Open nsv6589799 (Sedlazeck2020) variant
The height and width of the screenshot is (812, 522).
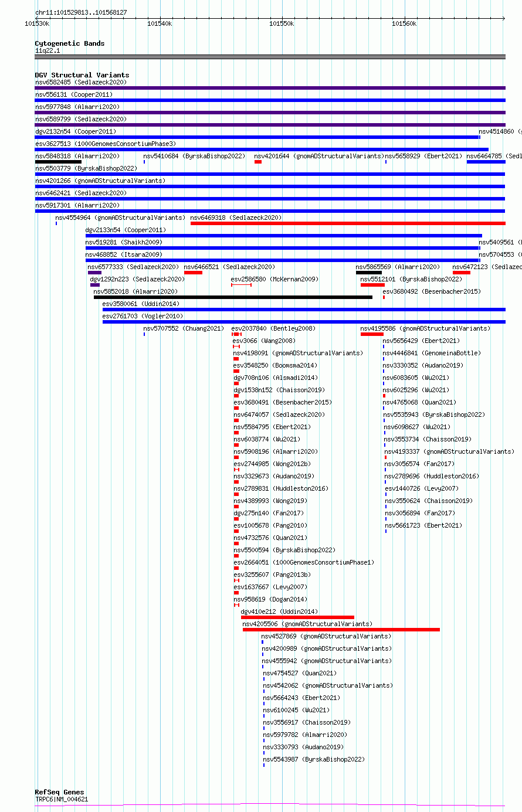tap(80, 119)
